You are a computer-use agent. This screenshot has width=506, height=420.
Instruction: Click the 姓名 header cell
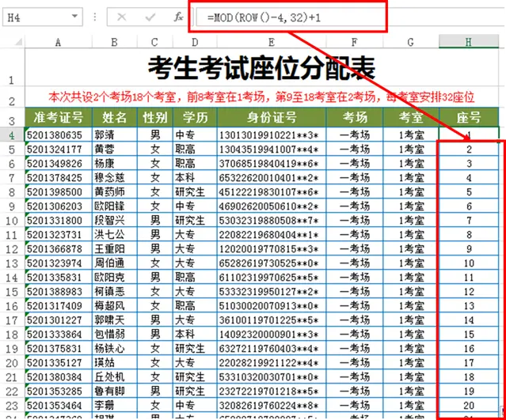[115, 117]
